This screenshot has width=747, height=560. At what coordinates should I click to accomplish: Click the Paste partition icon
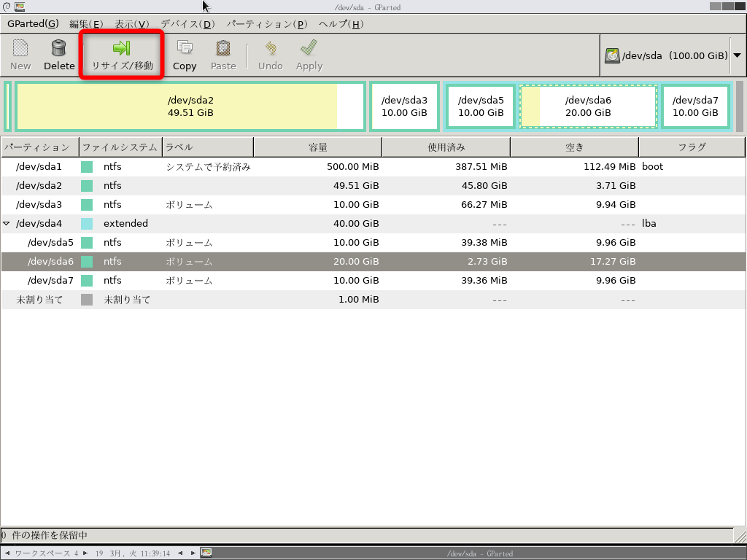tap(223, 55)
